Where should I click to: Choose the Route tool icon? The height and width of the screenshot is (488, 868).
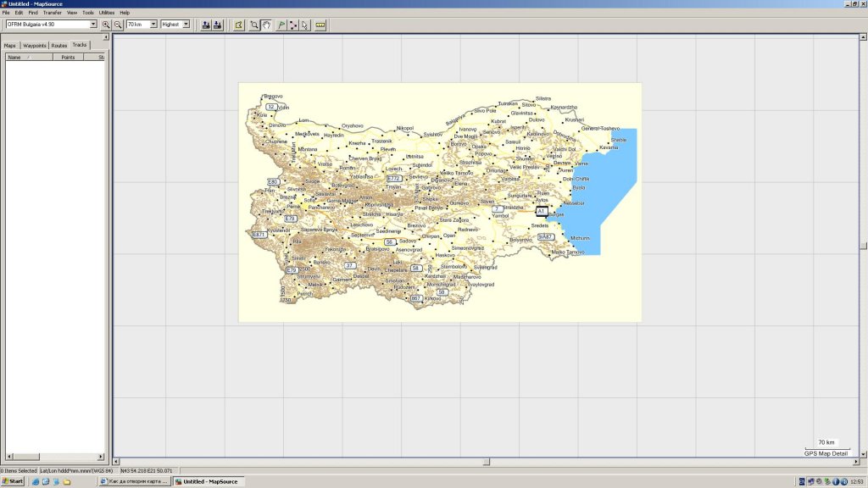tap(293, 25)
